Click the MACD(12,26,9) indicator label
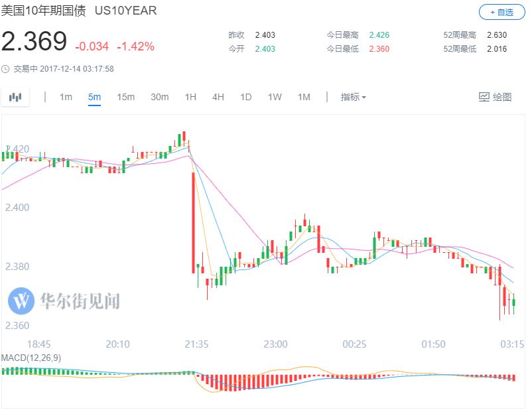Screen dimensions: 532x416 point(31,358)
